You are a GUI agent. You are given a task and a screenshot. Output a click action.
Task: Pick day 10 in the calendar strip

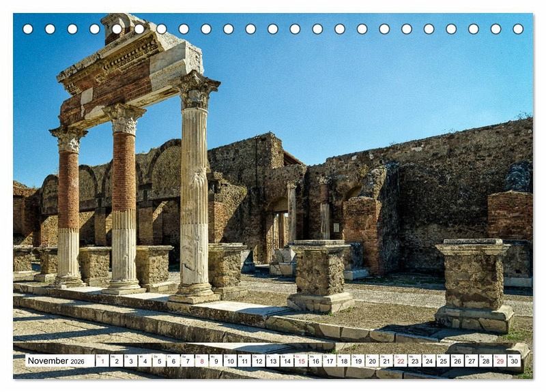click(x=230, y=361)
